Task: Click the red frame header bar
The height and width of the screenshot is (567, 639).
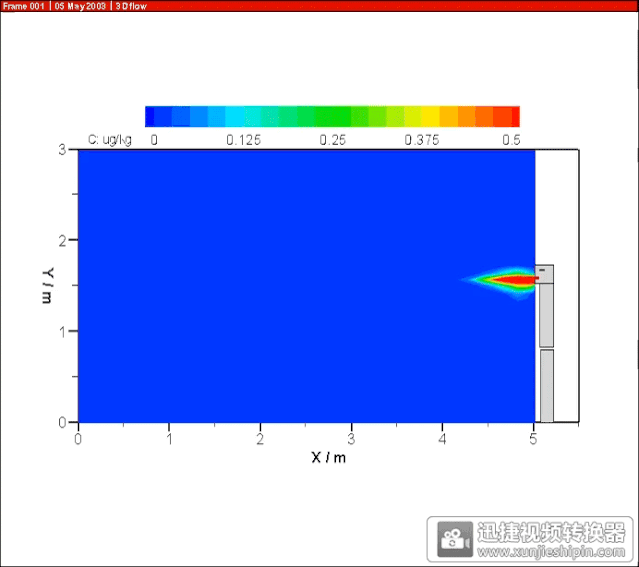Action: pos(400,6)
